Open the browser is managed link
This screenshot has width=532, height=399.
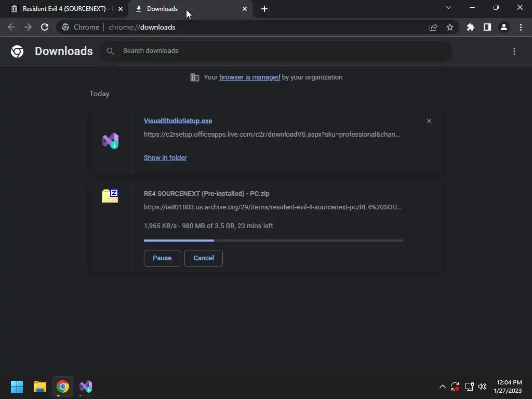click(249, 77)
